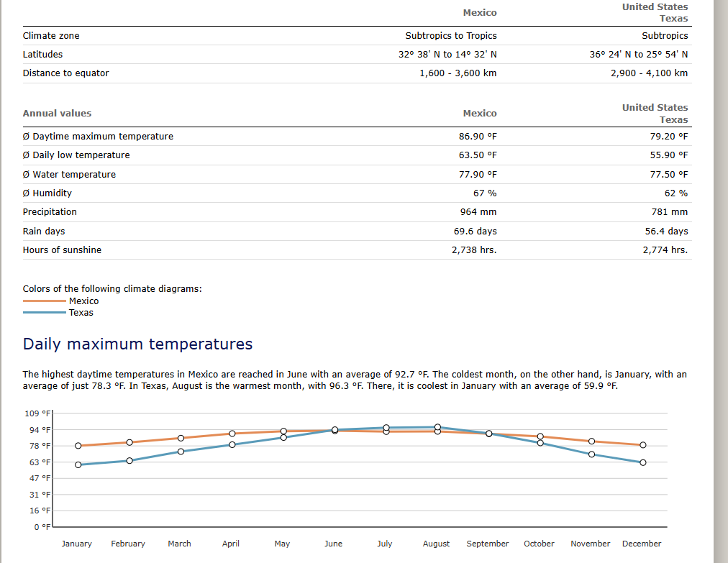The height and width of the screenshot is (563, 728).
Task: Click the 109 °F axis label
Action: [37, 413]
